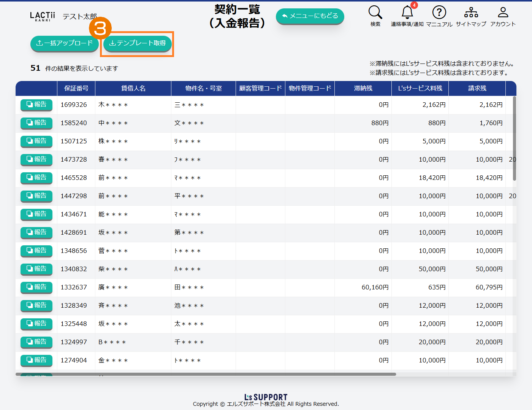Click the 賃借人名 column header
Viewport: 532px width, 410px height.
133,88
